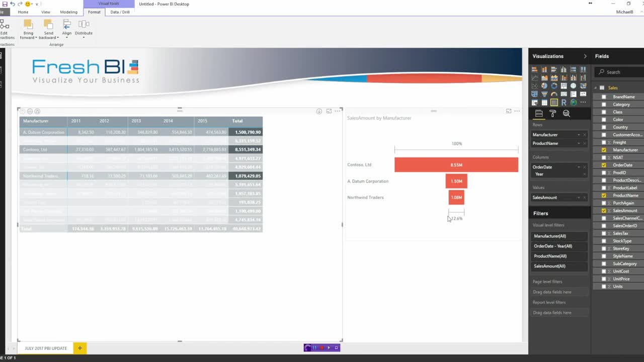The width and height of the screenshot is (644, 362).
Task: Add a new report page with plus button
Action: pyautogui.click(x=79, y=348)
